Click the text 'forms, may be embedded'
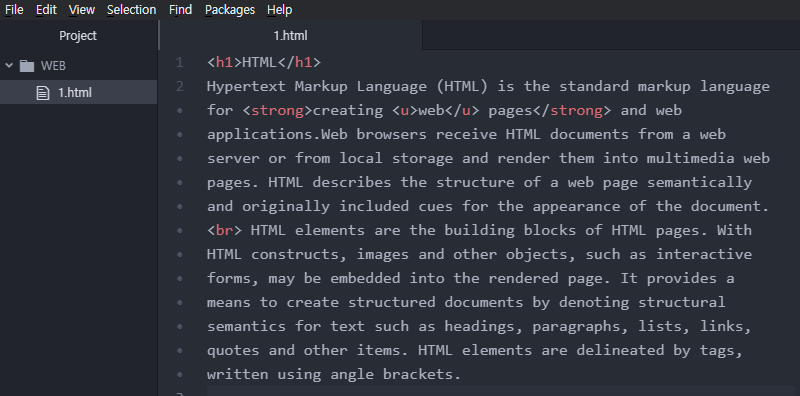 tap(304, 278)
